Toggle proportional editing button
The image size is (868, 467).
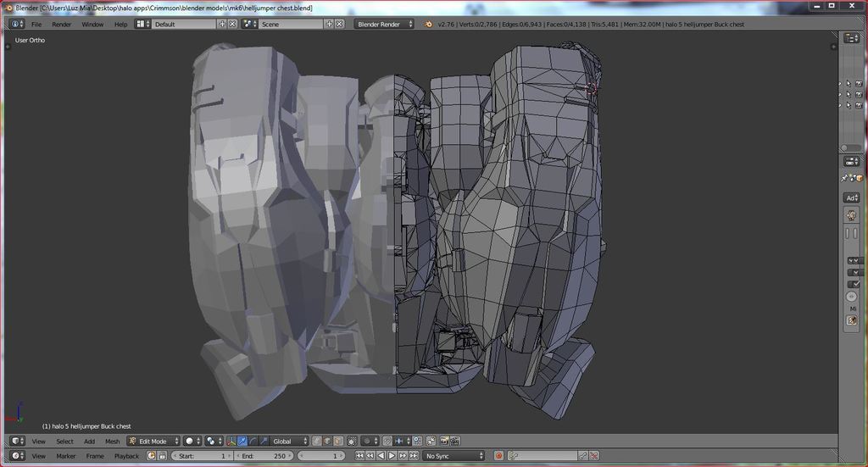pyautogui.click(x=369, y=441)
